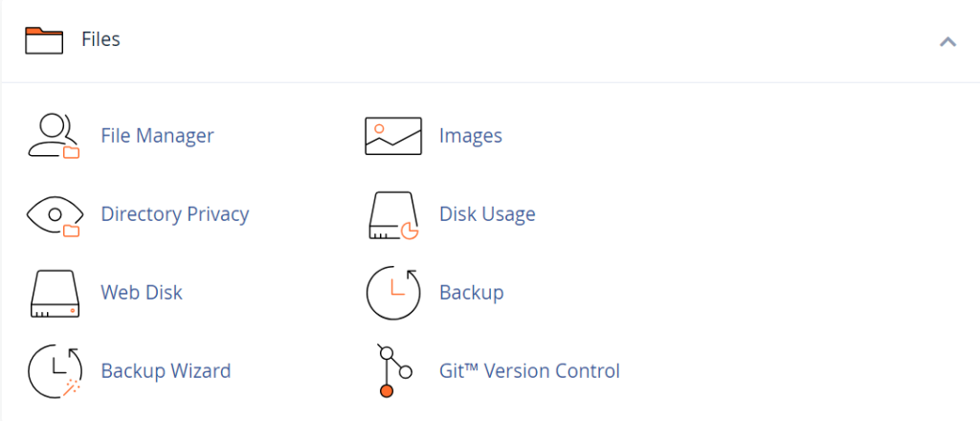Click the Web Disk drive icon

(54, 293)
